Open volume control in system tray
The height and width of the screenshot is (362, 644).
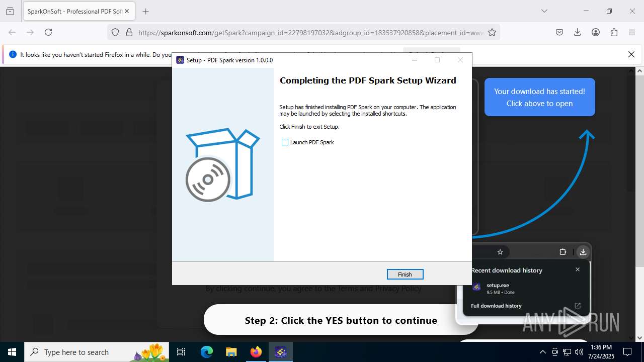[579, 352]
